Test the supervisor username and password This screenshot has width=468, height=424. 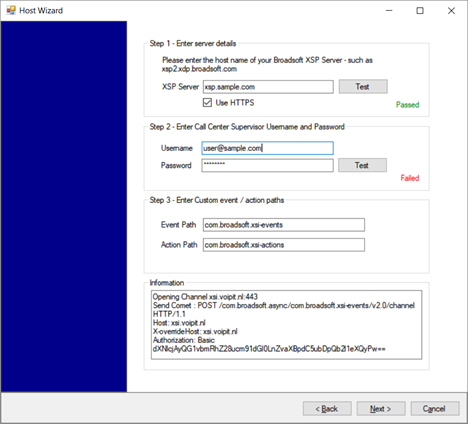pyautogui.click(x=362, y=165)
